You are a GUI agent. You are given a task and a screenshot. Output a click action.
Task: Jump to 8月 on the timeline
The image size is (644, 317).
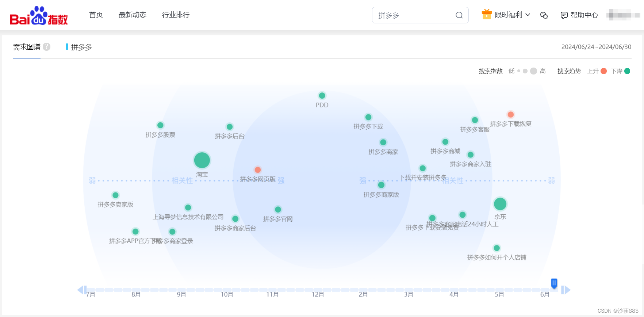(136, 294)
